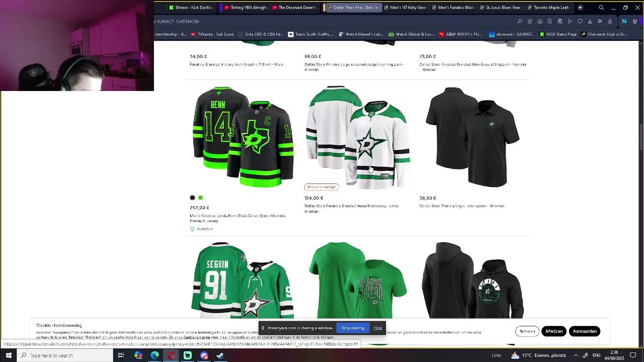
Task: Click Stop sharing in StreamYard bar
Action: click(x=353, y=328)
